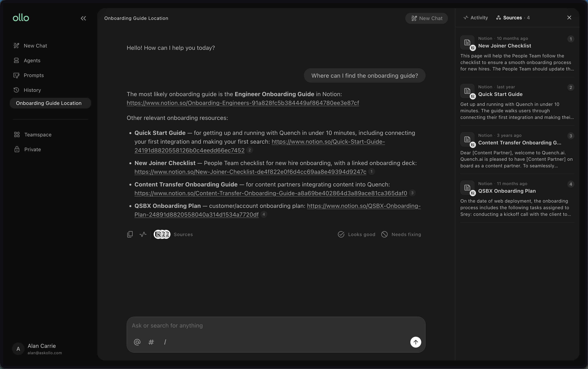Switch to the Activity tab
The image size is (588, 369).
tap(476, 18)
